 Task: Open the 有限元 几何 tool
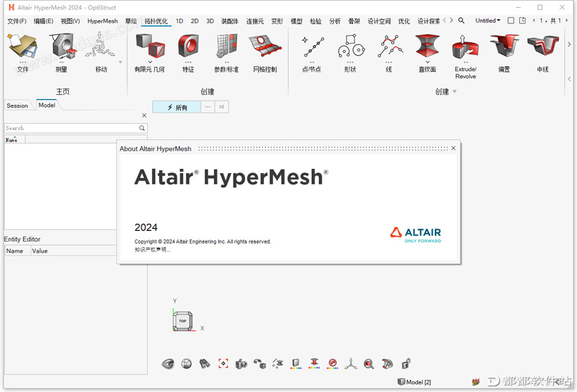coord(150,46)
